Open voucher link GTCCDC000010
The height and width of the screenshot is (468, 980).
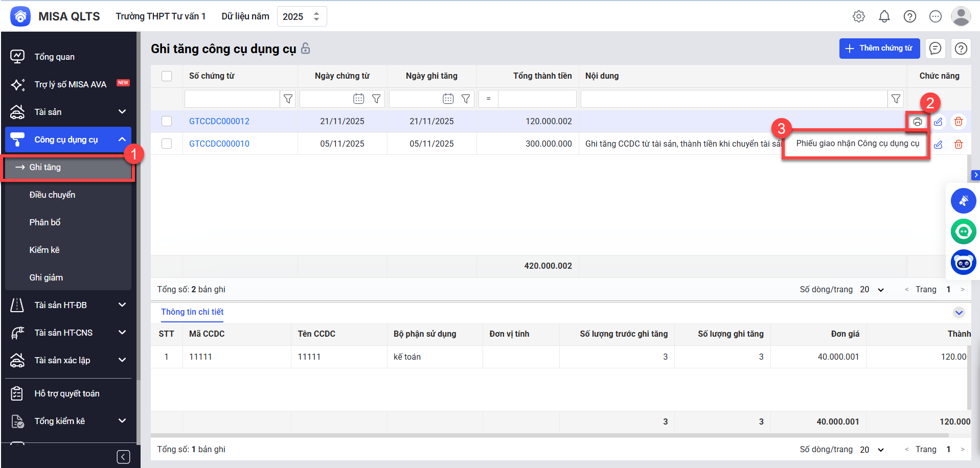click(219, 144)
